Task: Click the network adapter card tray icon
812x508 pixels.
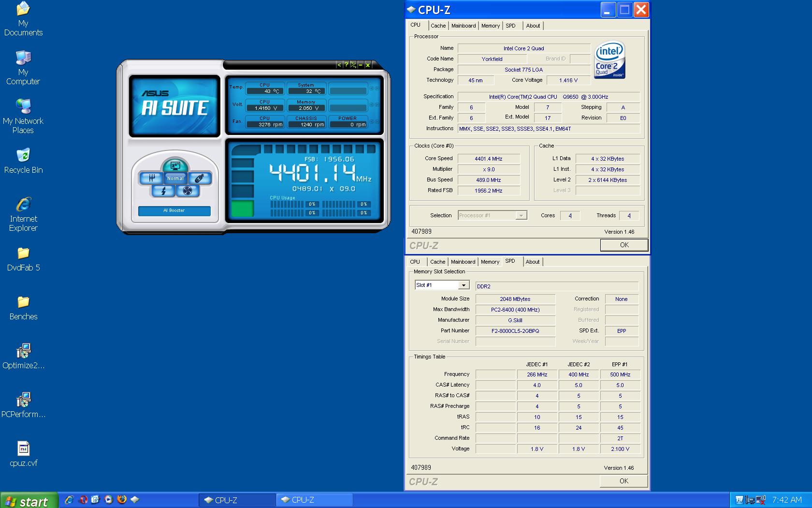Action: (x=750, y=500)
